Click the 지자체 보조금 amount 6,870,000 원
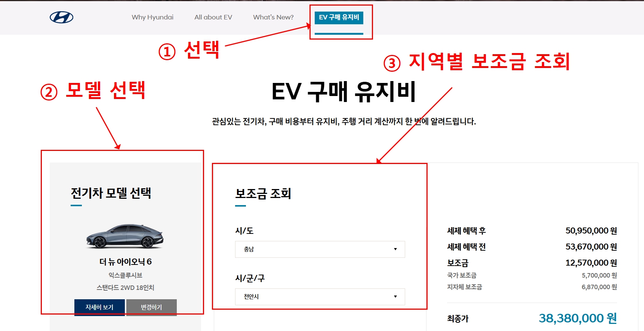This screenshot has width=644, height=331. (599, 287)
